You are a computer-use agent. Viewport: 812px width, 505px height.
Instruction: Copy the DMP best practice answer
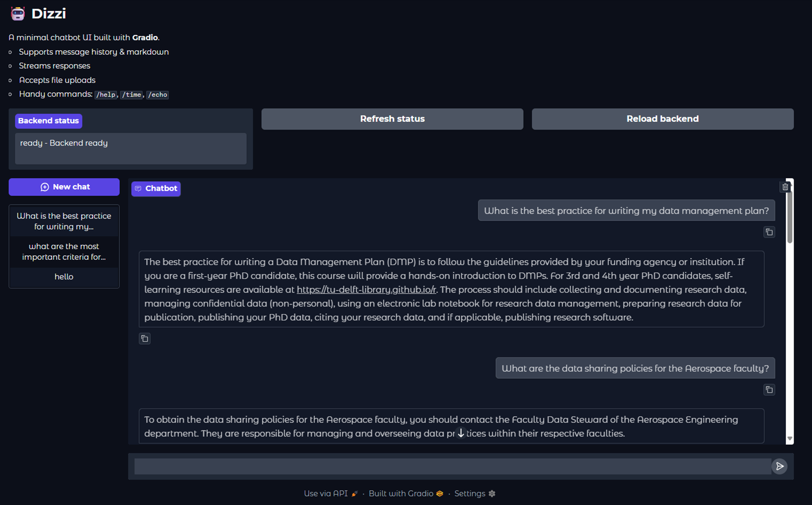click(x=145, y=339)
